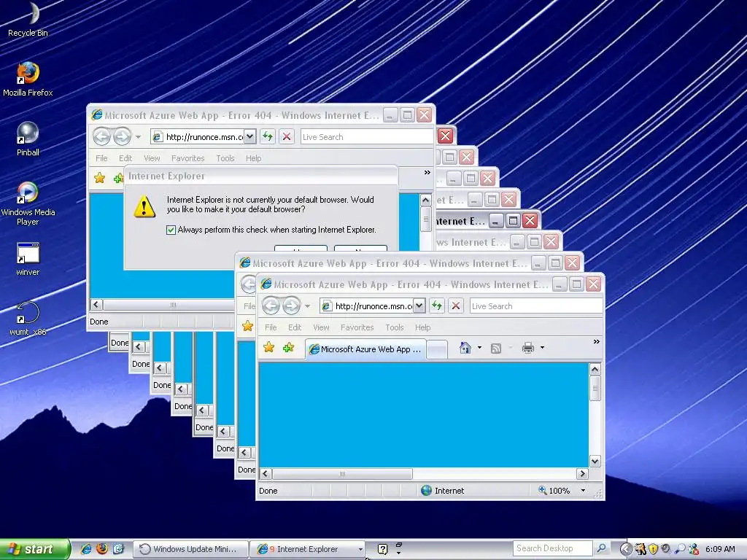Click vertical scrollbar up arrow in front window
The height and width of the screenshot is (560, 747).
[595, 369]
